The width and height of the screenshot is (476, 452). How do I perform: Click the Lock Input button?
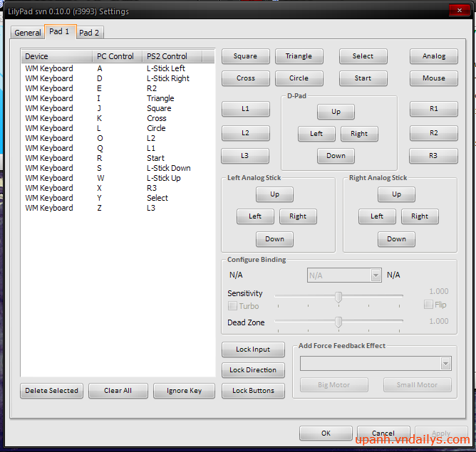[x=253, y=349]
